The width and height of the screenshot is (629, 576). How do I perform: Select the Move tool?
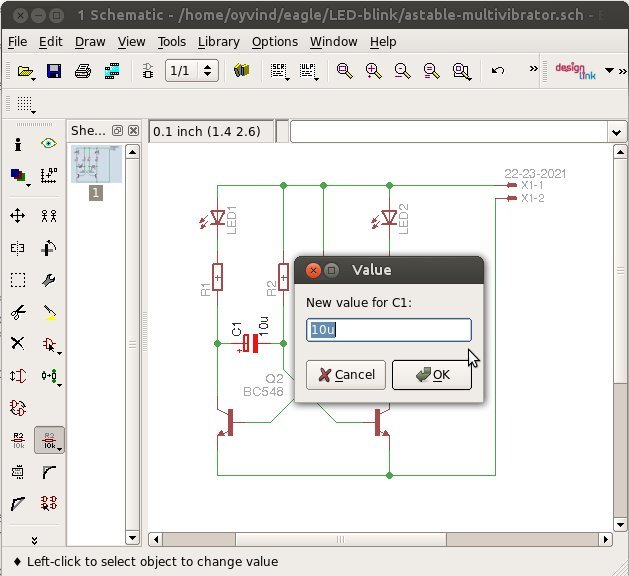[x=18, y=216]
